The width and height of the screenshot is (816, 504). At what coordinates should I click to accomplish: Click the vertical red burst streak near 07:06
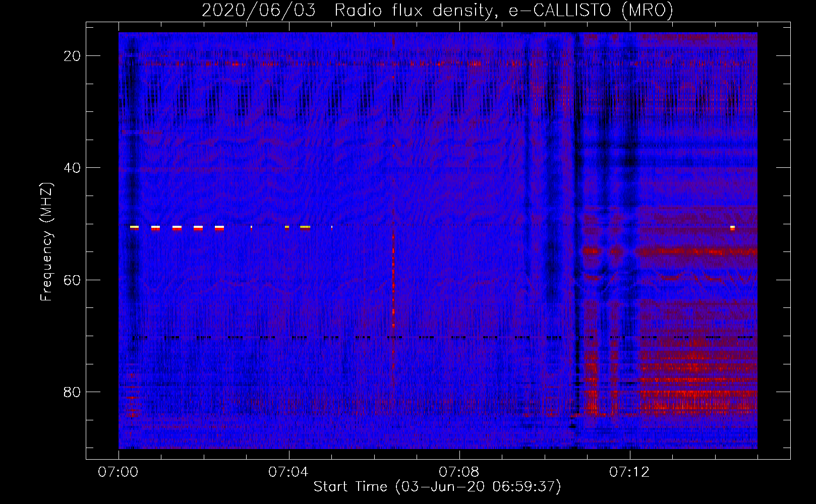point(393,280)
